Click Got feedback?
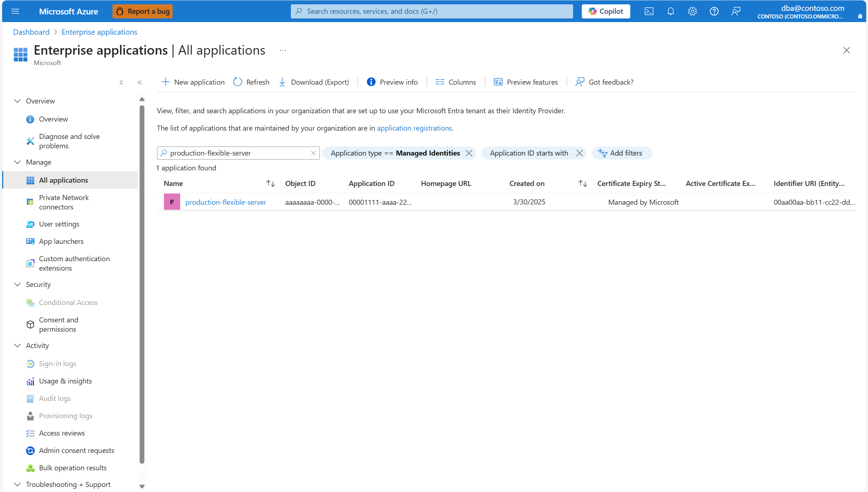The height and width of the screenshot is (492, 868). tap(605, 82)
